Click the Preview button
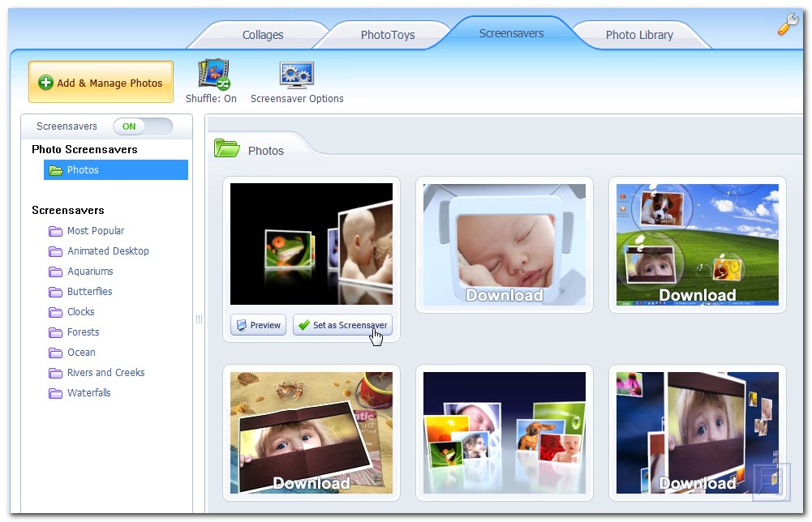The height and width of the screenshot is (522, 812). [258, 325]
